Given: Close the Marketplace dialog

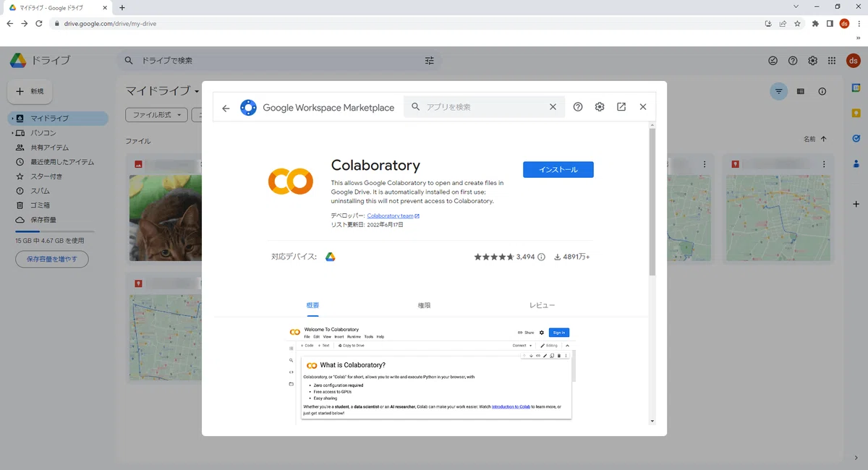Looking at the screenshot, I should pos(643,107).
